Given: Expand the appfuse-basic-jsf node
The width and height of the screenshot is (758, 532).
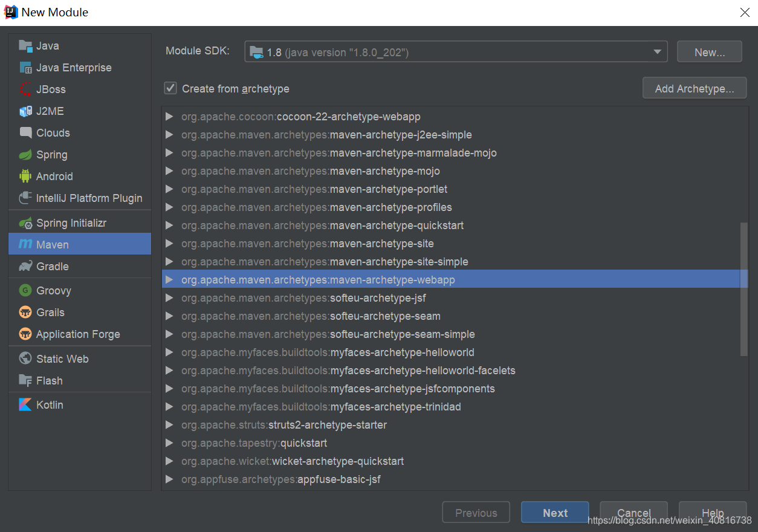Looking at the screenshot, I should (169, 479).
